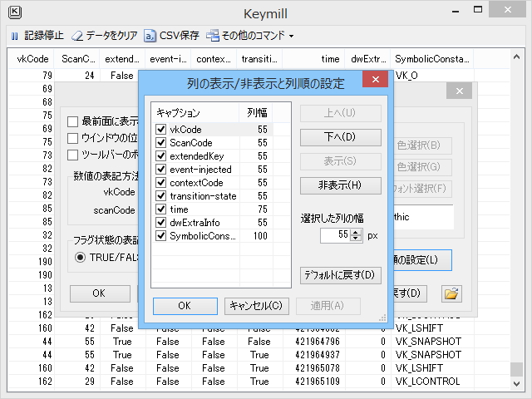Uncheck the vkCode column checkbox
This screenshot has width=532, height=399.
(x=160, y=130)
